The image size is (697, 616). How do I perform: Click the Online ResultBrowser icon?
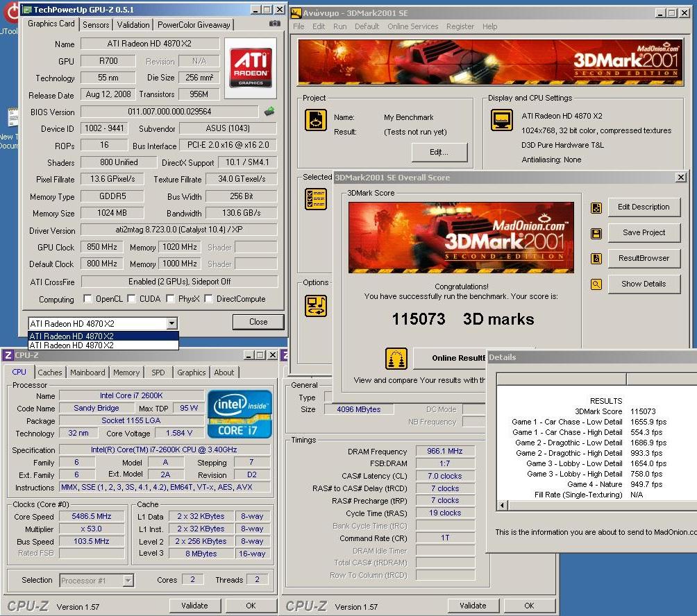tap(396, 359)
